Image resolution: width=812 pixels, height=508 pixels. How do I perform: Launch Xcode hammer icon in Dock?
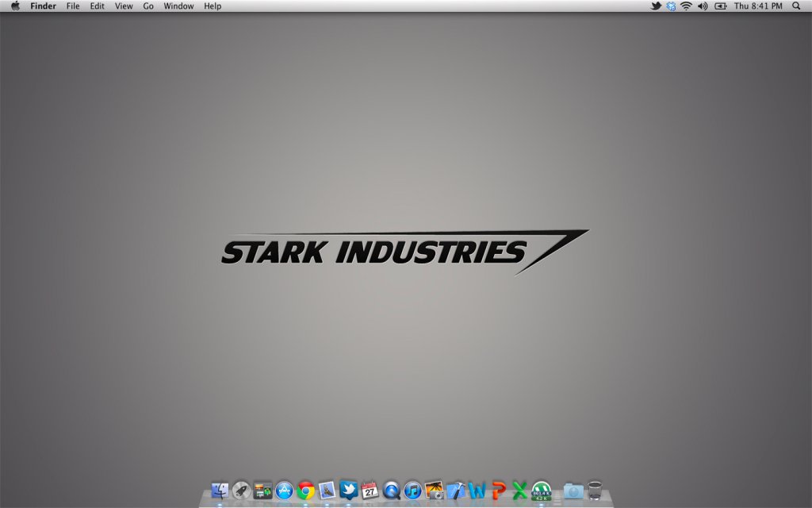456,490
